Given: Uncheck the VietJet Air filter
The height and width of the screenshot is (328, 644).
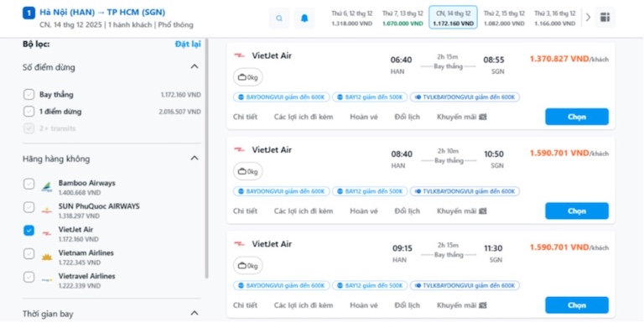Looking at the screenshot, I should point(29,230).
